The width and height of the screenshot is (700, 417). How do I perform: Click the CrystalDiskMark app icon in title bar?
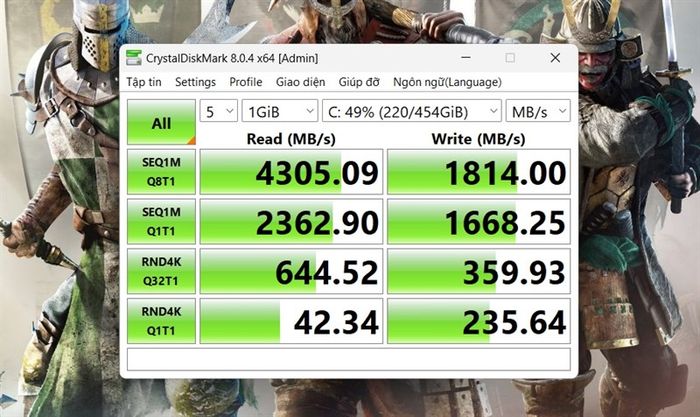point(133,58)
